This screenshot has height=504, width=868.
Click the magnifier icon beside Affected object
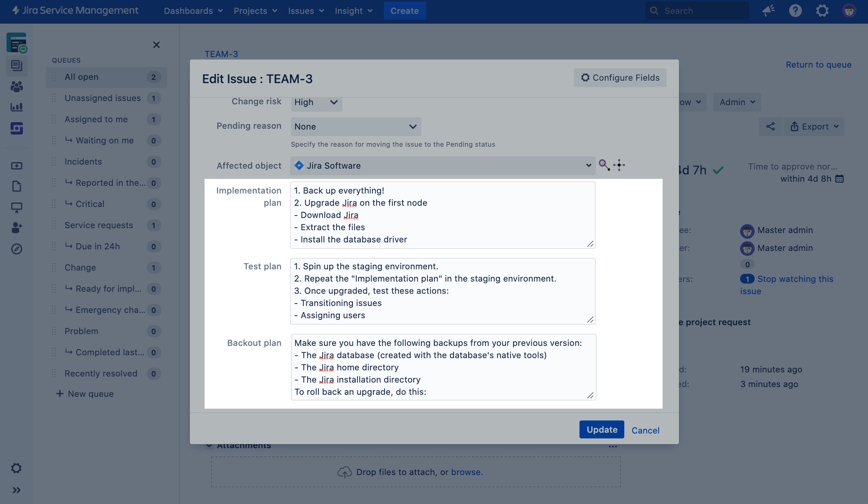point(604,165)
